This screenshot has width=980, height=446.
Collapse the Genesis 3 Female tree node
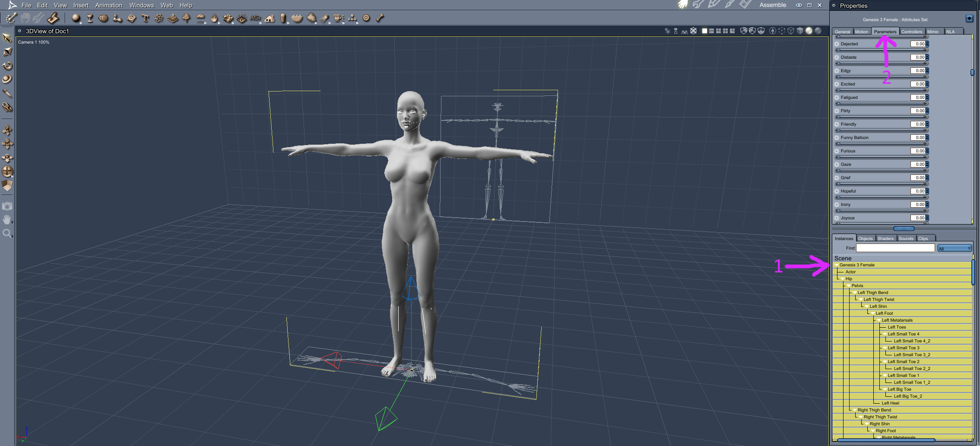837,265
